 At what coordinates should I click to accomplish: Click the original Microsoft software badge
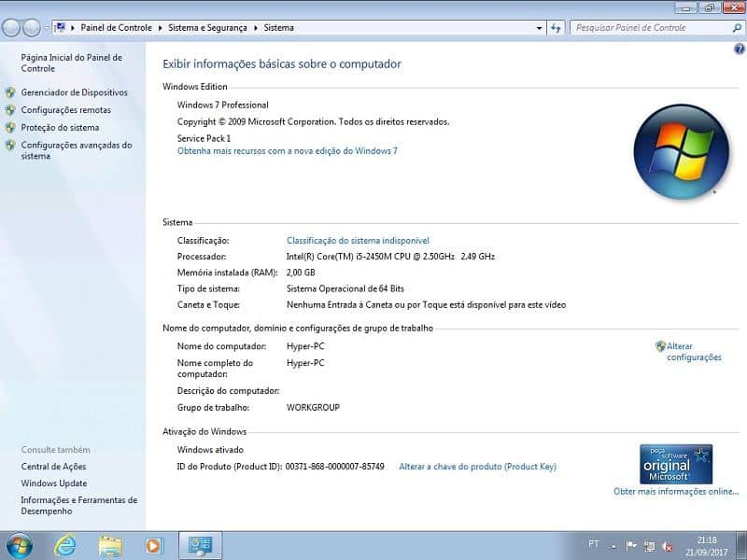point(676,464)
